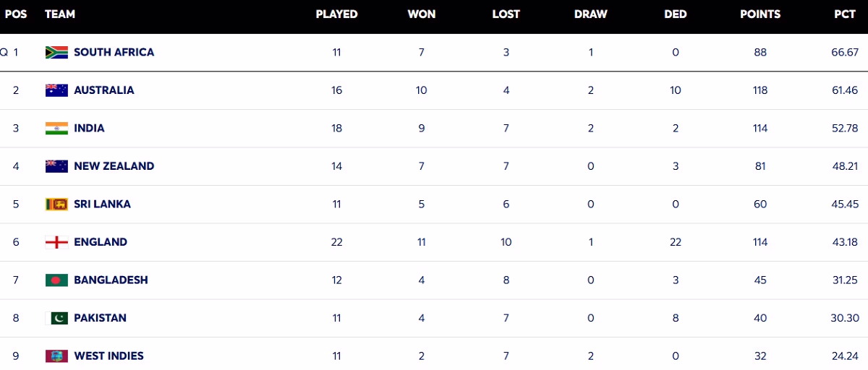Image resolution: width=868 pixels, height=370 pixels.
Task: Click the New Zealand flag icon
Action: 56,166
